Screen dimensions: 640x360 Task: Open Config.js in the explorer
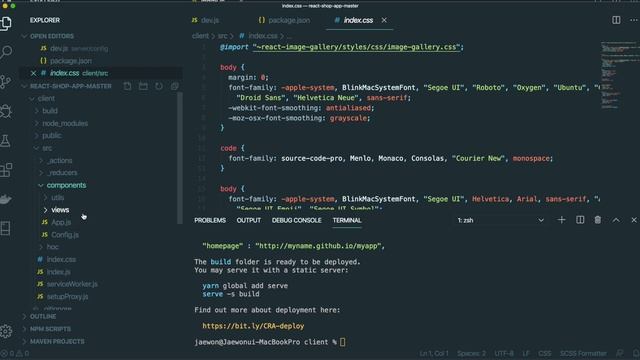tap(64, 235)
